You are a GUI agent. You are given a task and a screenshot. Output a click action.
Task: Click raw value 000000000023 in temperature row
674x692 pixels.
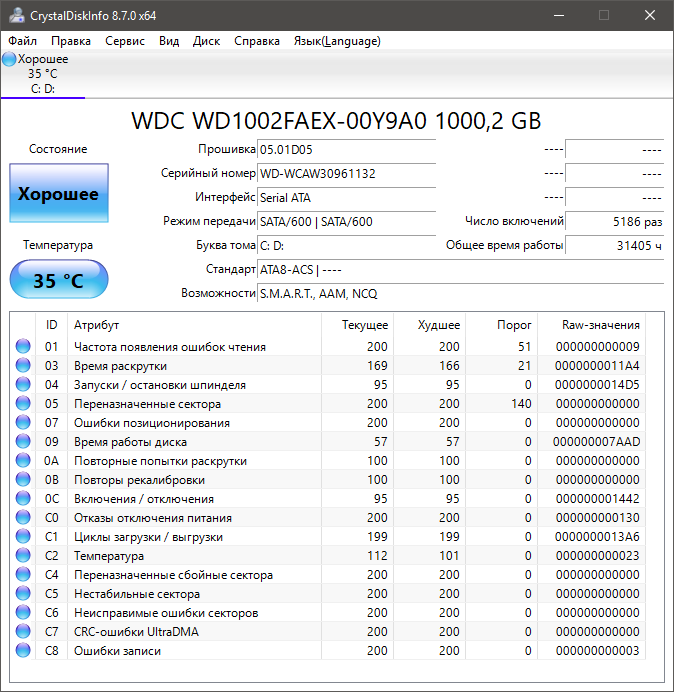coord(597,555)
